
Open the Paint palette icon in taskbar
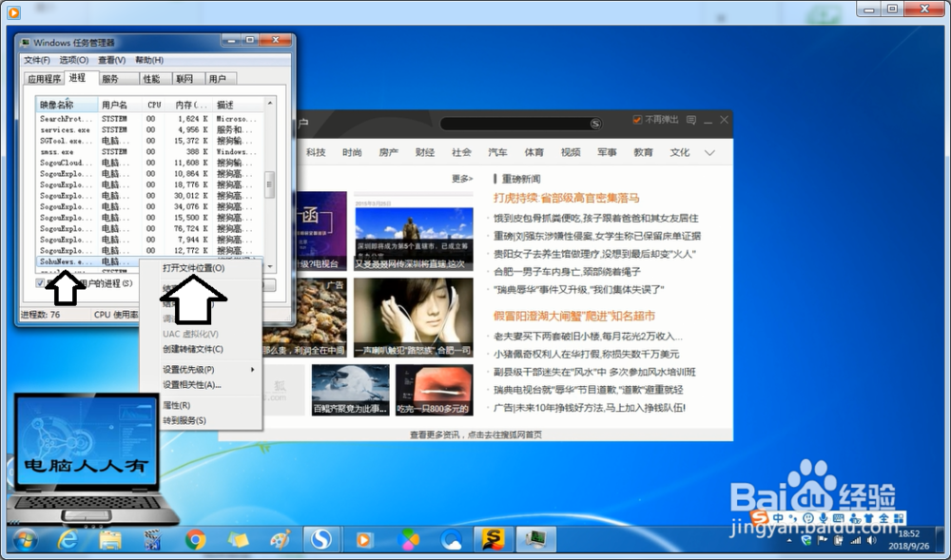pyautogui.click(x=280, y=539)
